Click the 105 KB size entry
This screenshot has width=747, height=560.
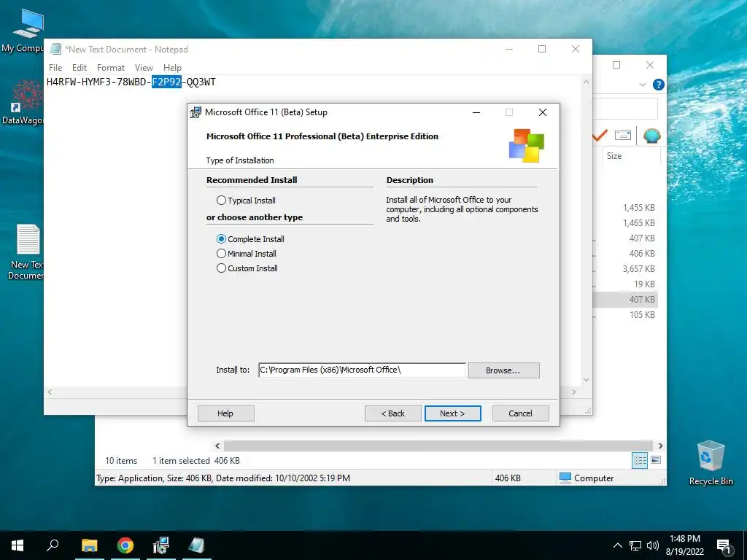pos(642,315)
